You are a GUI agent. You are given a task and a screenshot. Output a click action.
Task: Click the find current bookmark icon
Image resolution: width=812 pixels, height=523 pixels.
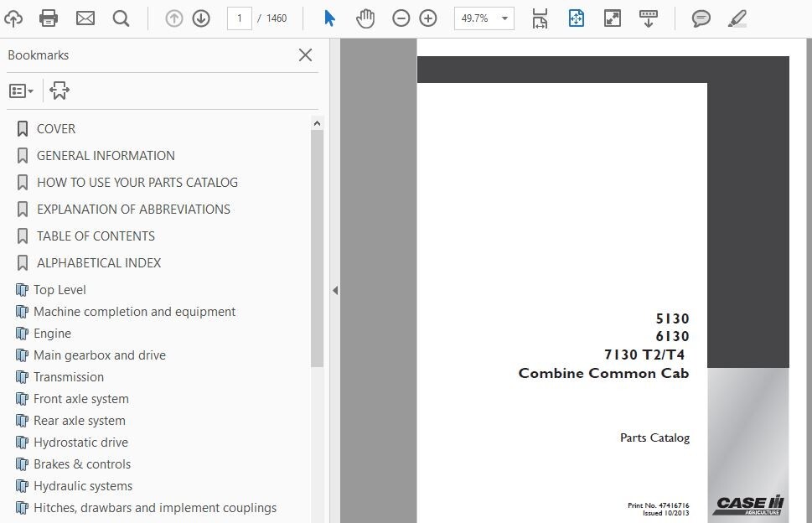(x=59, y=91)
